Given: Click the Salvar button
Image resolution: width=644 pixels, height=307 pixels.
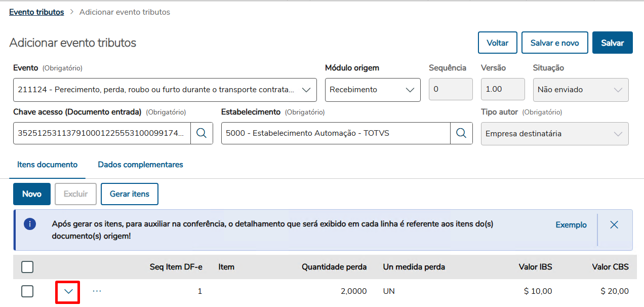Looking at the screenshot, I should (x=612, y=43).
